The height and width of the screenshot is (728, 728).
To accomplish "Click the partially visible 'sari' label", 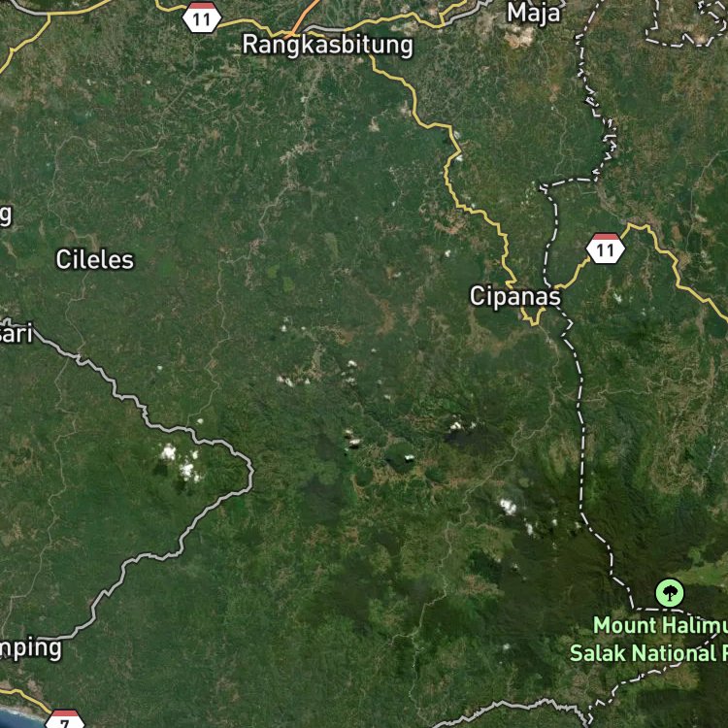I will pos(16,334).
